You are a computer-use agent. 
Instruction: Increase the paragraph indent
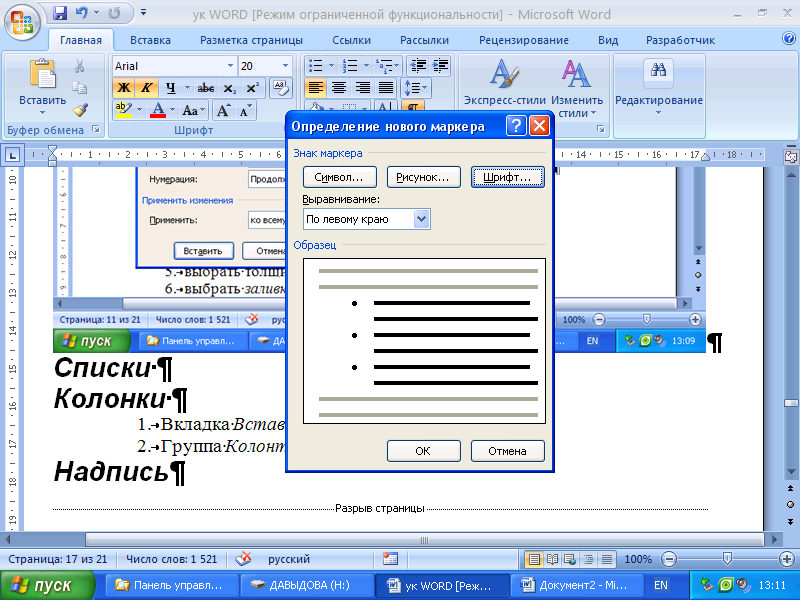[x=440, y=66]
